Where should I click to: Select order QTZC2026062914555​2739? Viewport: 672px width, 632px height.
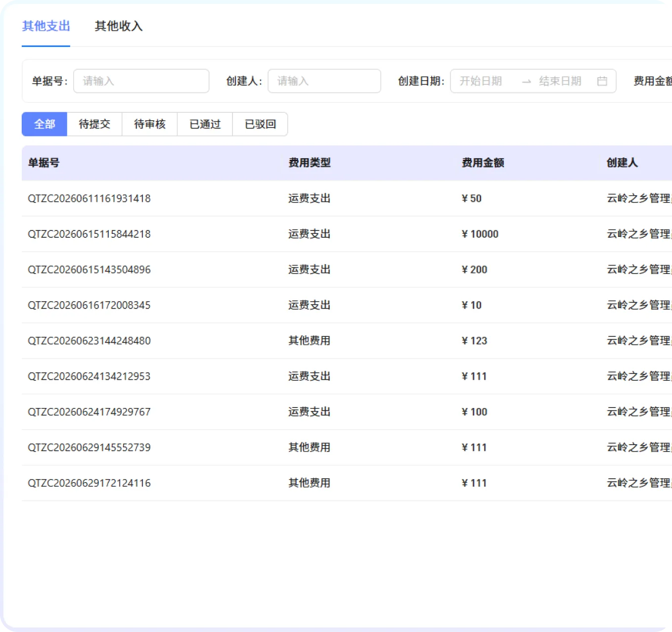[89, 448]
